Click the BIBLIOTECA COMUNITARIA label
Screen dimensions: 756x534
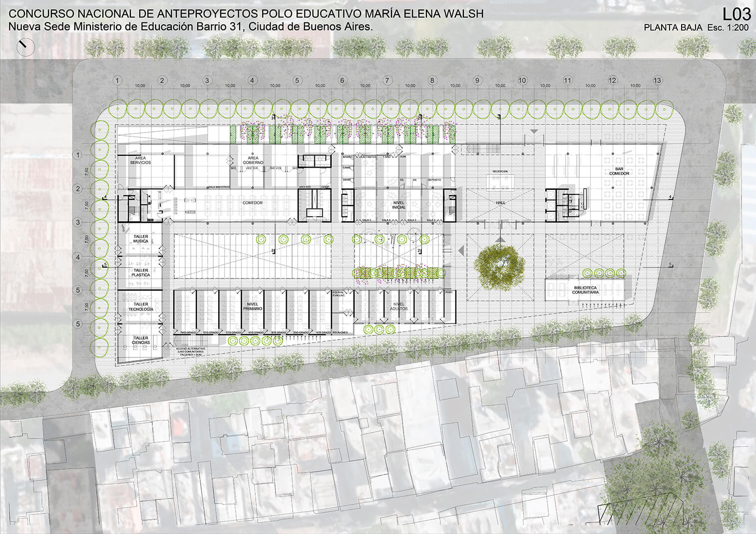(x=585, y=290)
